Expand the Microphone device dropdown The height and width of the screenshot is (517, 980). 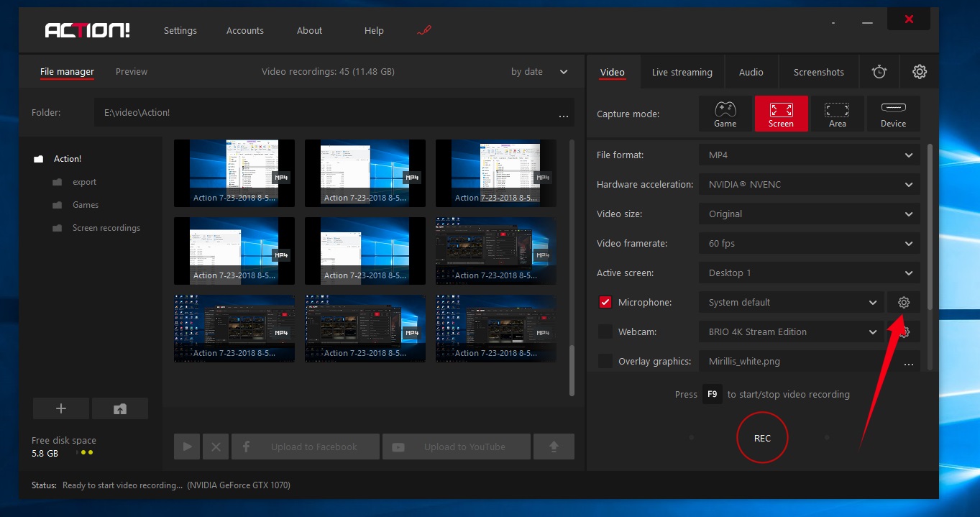pos(792,303)
